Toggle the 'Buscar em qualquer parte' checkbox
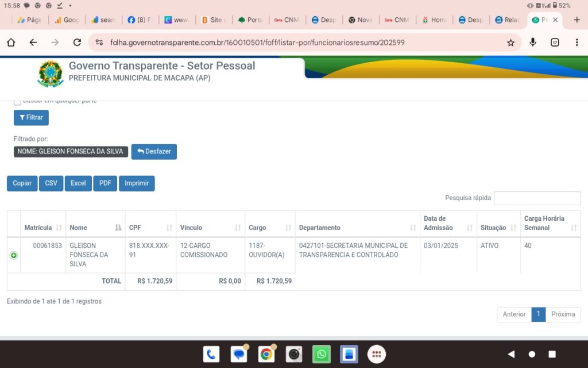Viewport: 588px width, 368px height. [17, 101]
